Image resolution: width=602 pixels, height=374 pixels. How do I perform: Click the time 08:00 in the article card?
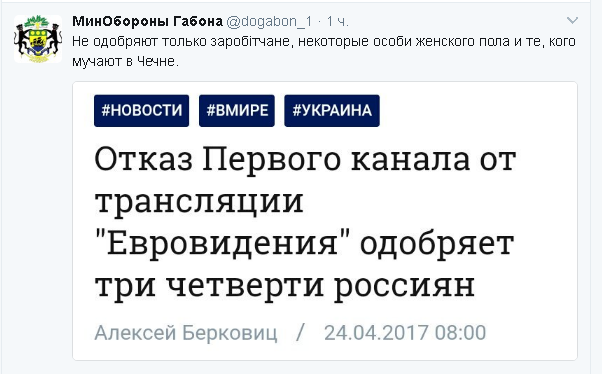[460, 333]
